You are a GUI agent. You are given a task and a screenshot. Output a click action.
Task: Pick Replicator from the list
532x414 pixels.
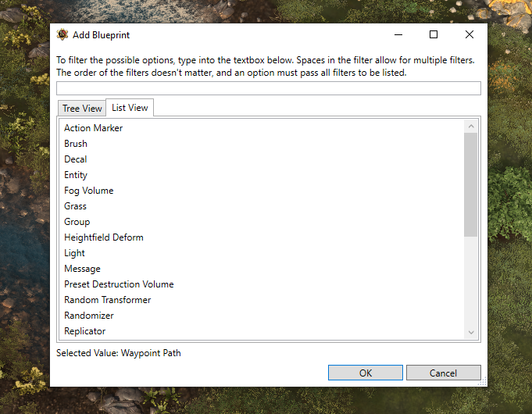pos(85,331)
